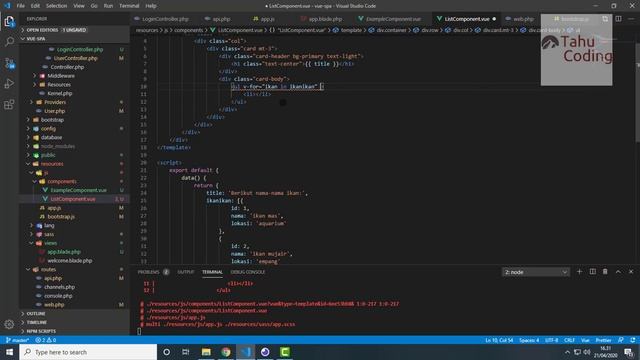Screen dimensions: 640x360
Task: Open the Extensions view
Action: (9, 104)
